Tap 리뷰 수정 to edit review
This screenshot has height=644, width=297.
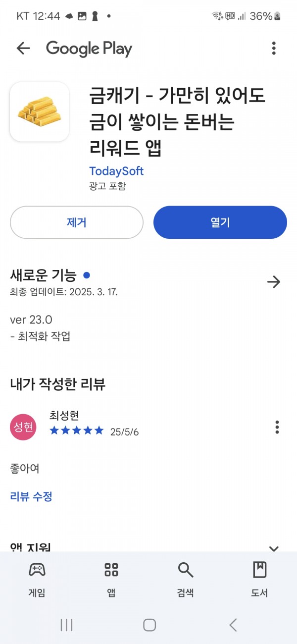(x=31, y=496)
